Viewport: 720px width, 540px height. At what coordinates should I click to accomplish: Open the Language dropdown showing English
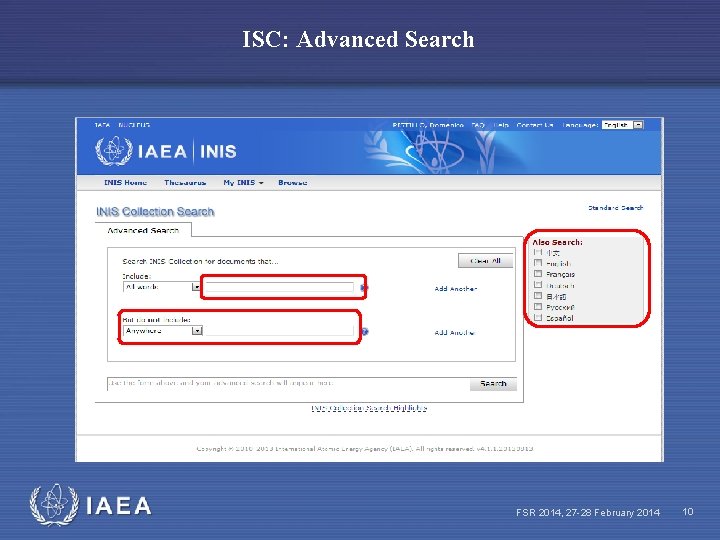[x=623, y=125]
